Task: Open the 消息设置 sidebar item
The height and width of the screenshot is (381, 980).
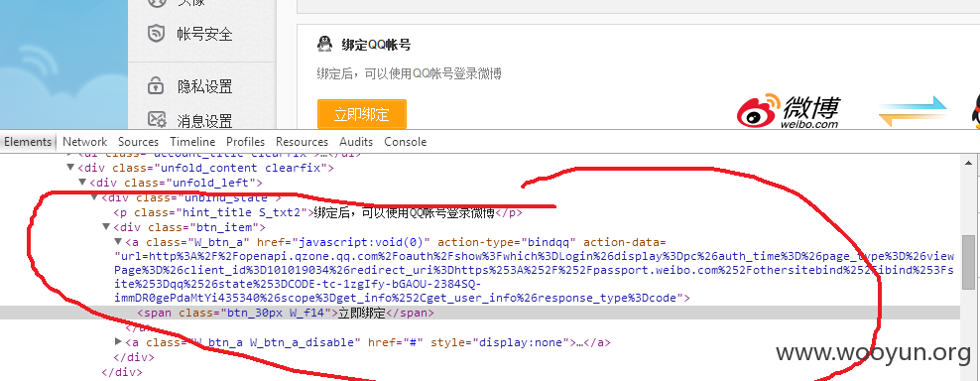Action: click(204, 120)
